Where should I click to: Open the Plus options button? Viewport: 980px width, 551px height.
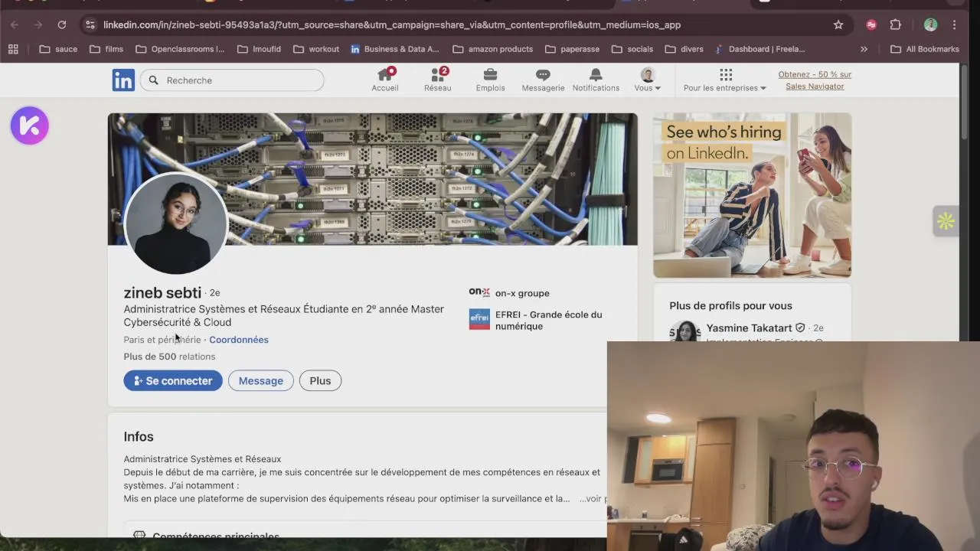[320, 380]
